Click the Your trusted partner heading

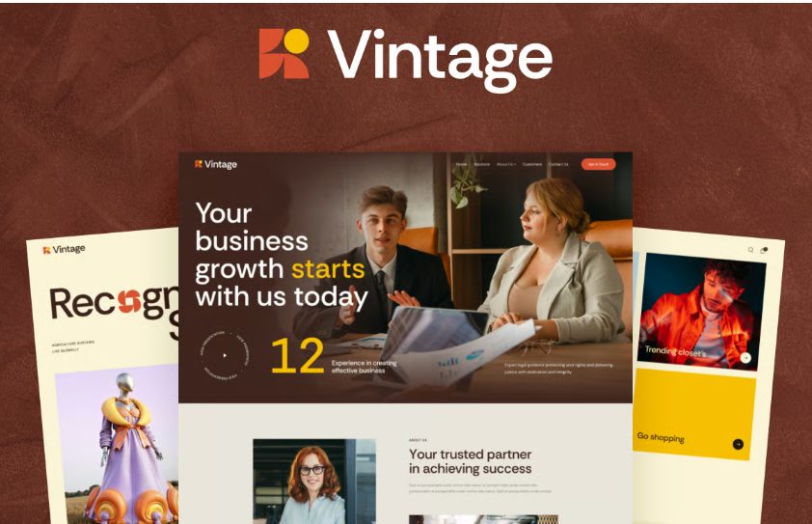(471, 461)
